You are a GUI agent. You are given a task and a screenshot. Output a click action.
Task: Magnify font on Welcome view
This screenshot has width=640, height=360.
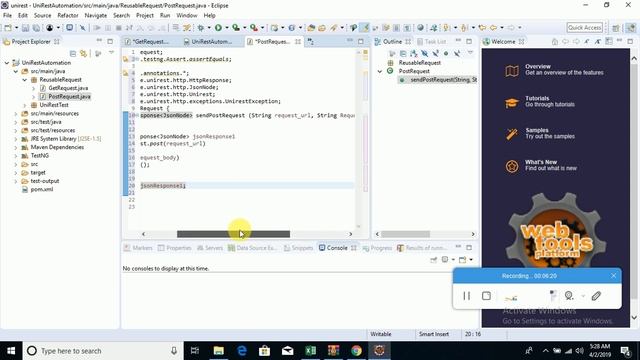[x=598, y=41]
